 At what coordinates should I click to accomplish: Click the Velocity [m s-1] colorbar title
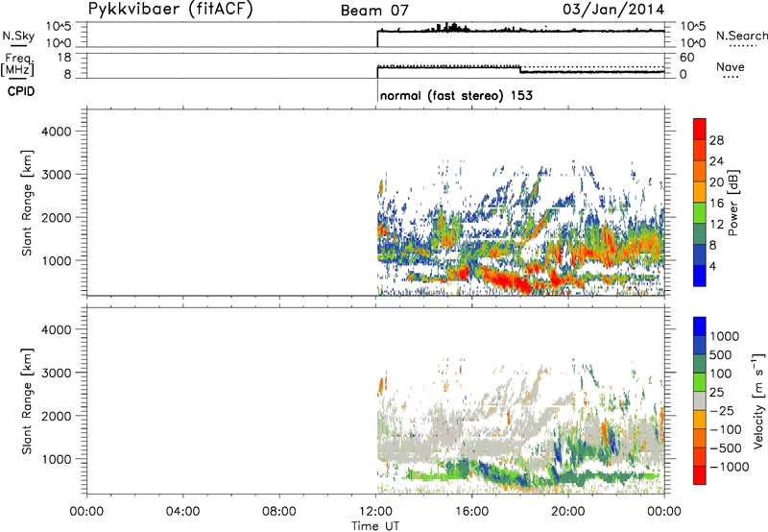757,401
